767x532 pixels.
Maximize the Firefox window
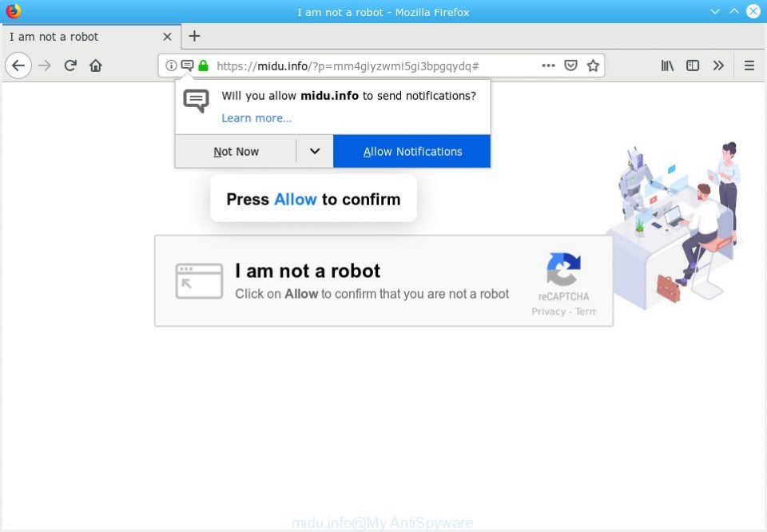click(x=734, y=10)
